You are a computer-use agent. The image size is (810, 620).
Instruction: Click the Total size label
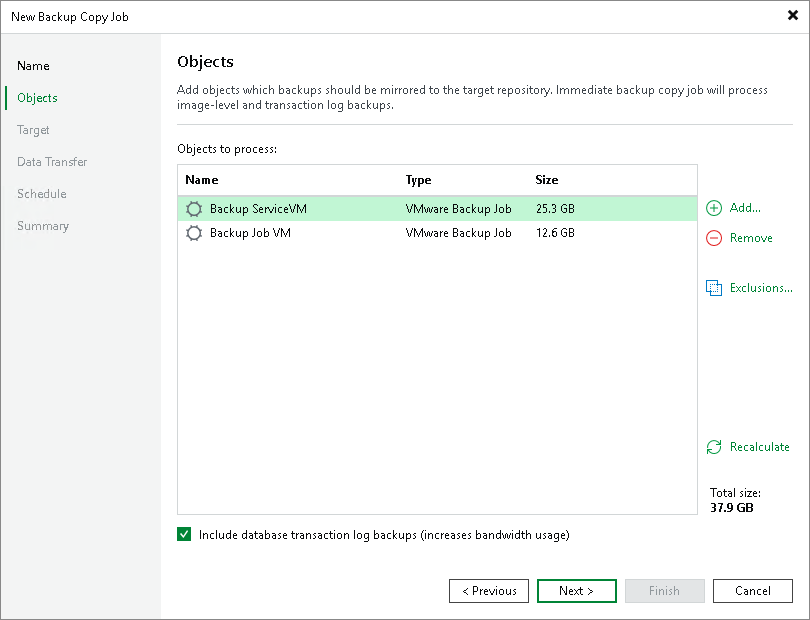735,492
